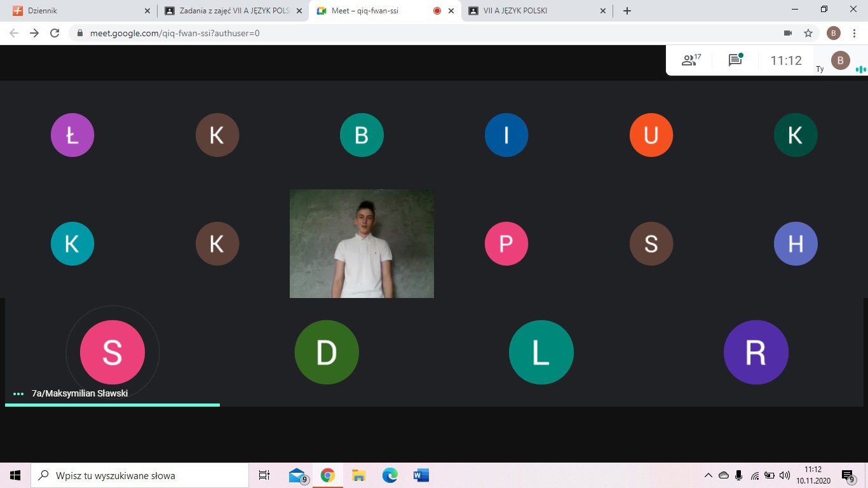Click the green D participant avatar

pos(327,352)
